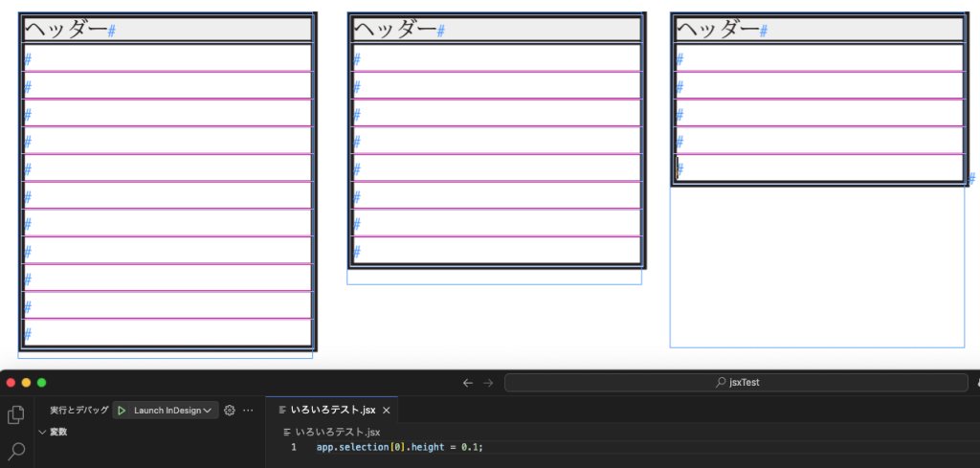Click the jsxTest command center search box

736,383
